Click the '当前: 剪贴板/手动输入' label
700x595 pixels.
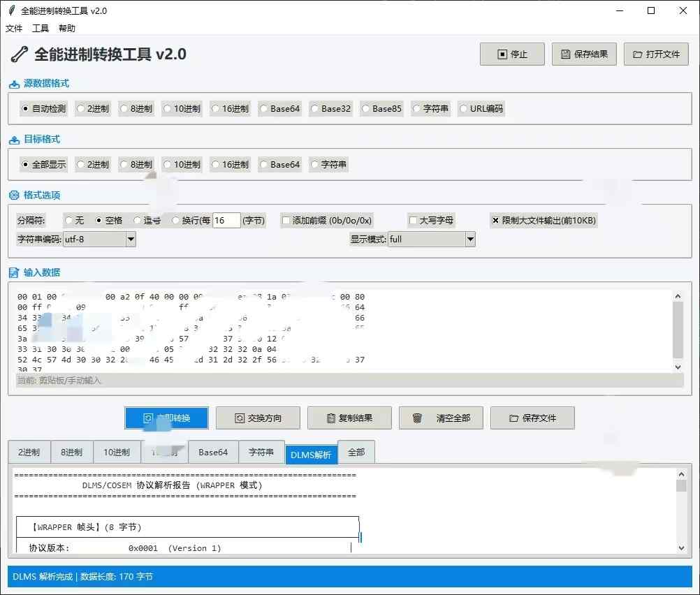[59, 381]
